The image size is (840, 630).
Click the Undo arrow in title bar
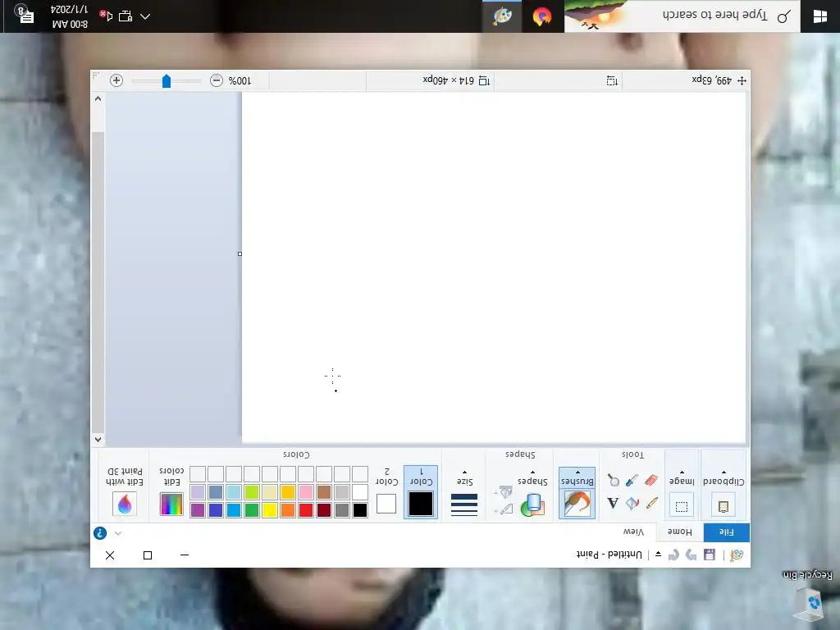click(x=691, y=555)
